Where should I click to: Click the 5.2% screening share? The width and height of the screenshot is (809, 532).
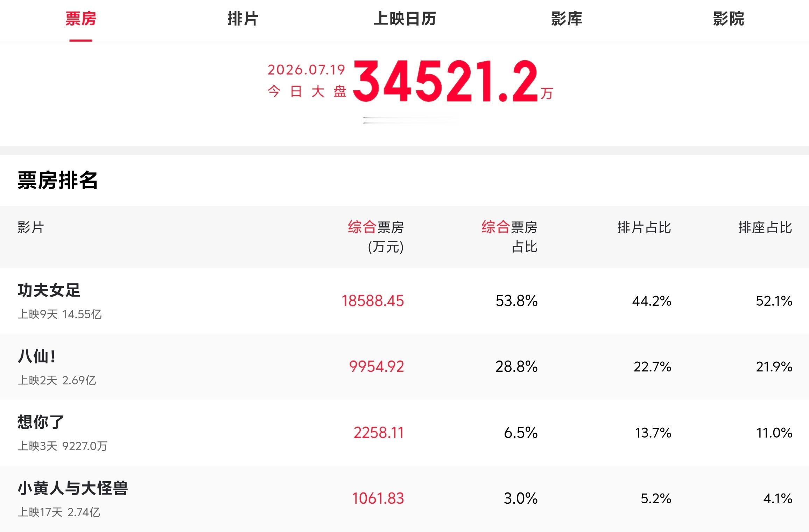pyautogui.click(x=656, y=498)
